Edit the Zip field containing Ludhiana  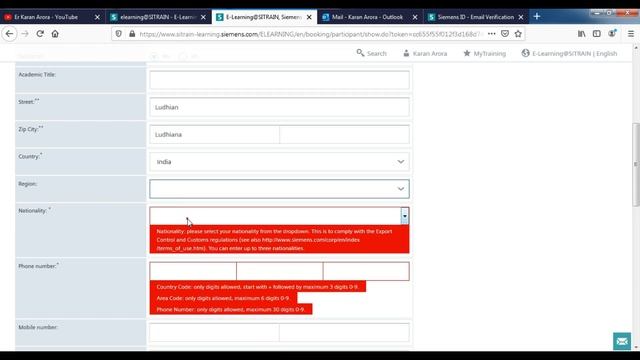pos(214,135)
